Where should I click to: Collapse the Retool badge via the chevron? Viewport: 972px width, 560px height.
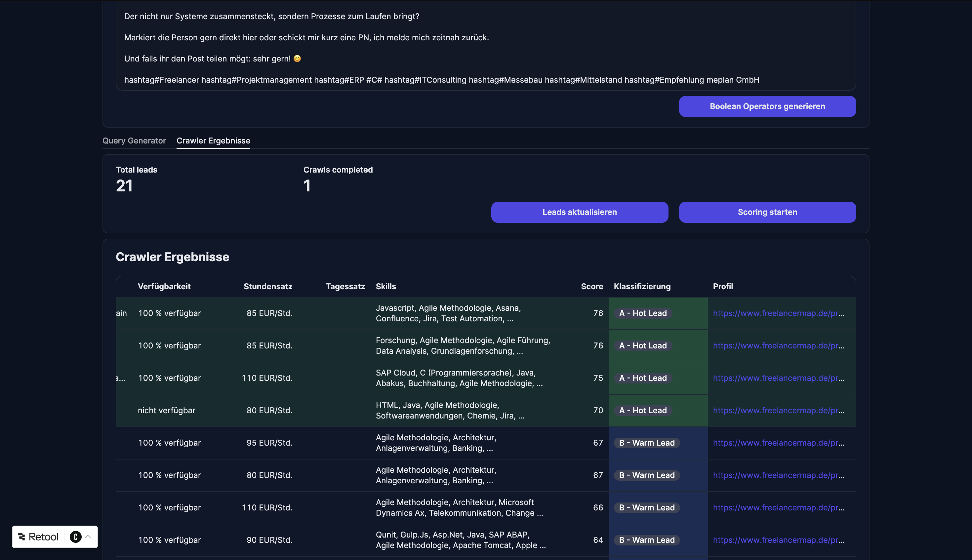tap(89, 537)
